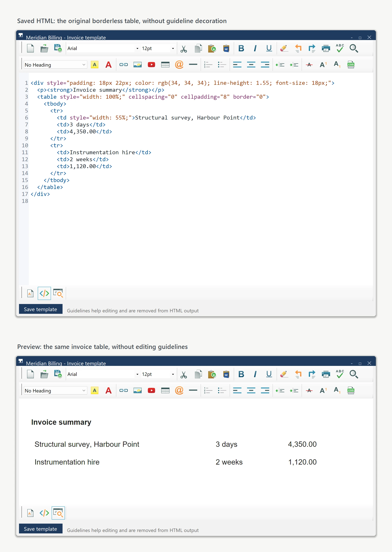Click the CSS stylesheet icon in top window

[351, 65]
